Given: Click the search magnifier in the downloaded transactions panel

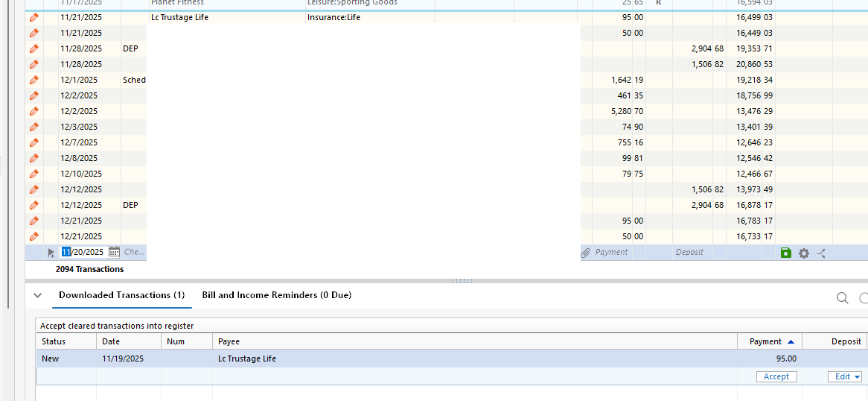Looking at the screenshot, I should pyautogui.click(x=842, y=298).
